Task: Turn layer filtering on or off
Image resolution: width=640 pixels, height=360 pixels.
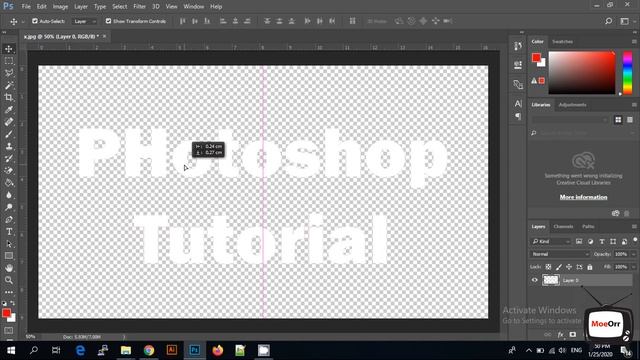Action: point(635,240)
